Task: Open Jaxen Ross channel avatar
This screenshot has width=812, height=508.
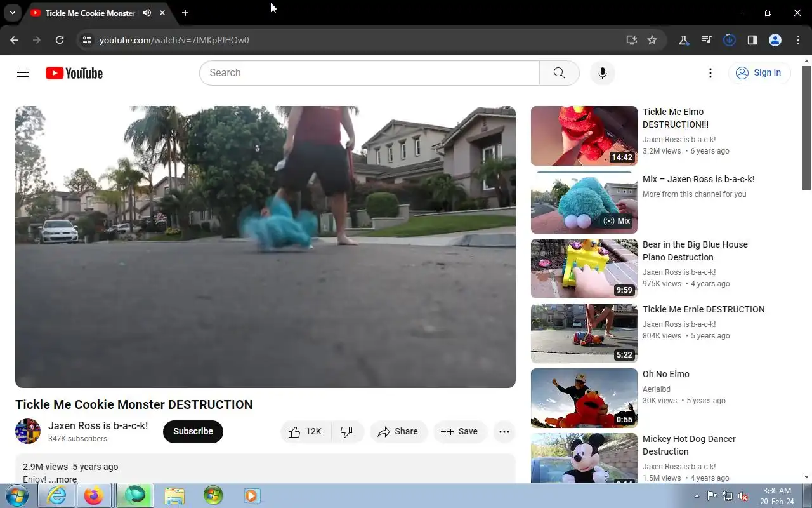Action: (x=28, y=431)
